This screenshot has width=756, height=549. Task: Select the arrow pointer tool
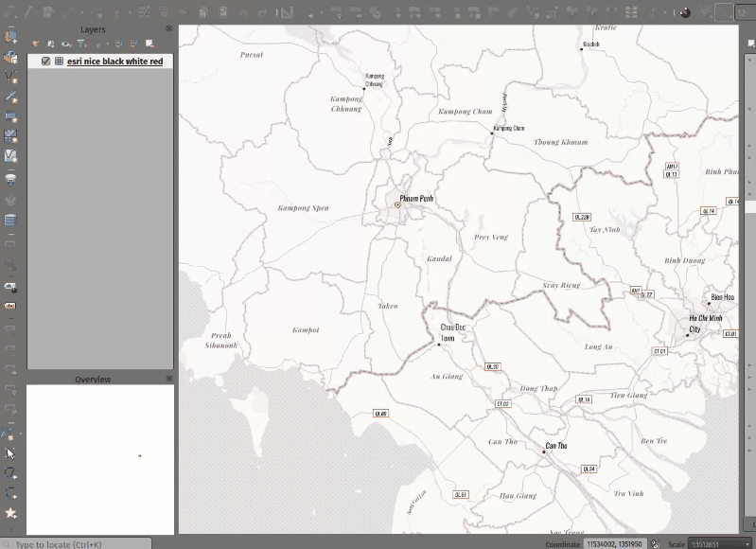[10, 453]
